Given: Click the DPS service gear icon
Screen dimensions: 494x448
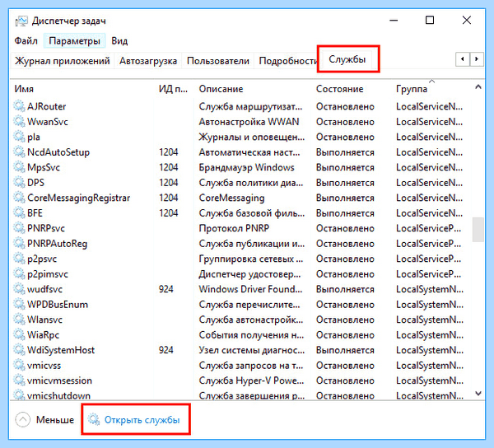Looking at the screenshot, I should 19,183.
